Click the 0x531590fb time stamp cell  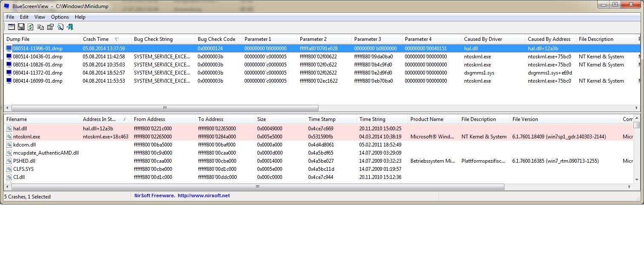(x=321, y=137)
